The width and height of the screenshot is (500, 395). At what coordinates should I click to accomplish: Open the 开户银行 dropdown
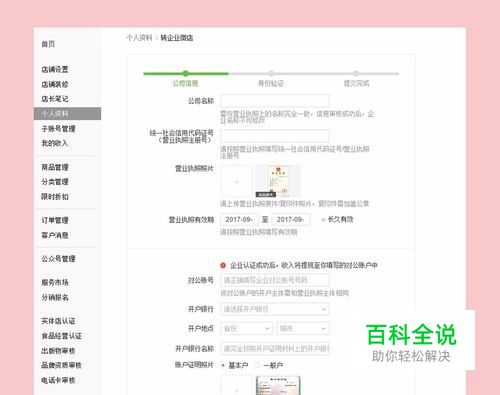click(275, 309)
